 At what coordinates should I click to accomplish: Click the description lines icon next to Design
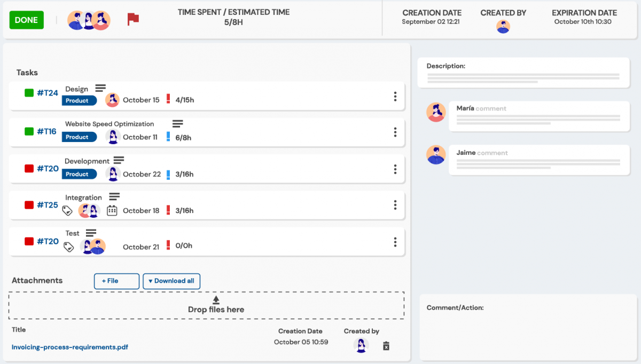coord(100,88)
